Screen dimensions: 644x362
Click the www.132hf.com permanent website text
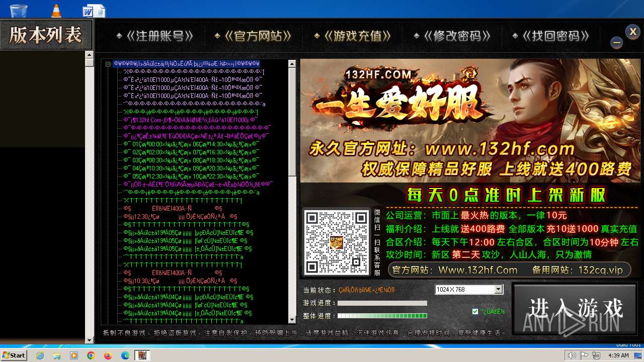500,149
